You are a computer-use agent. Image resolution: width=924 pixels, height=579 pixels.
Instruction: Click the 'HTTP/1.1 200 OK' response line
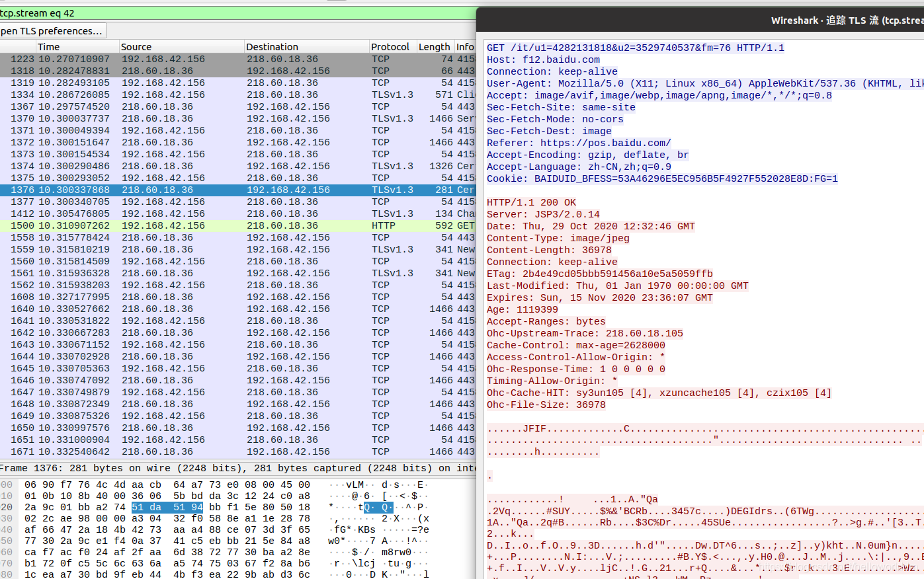[532, 202]
